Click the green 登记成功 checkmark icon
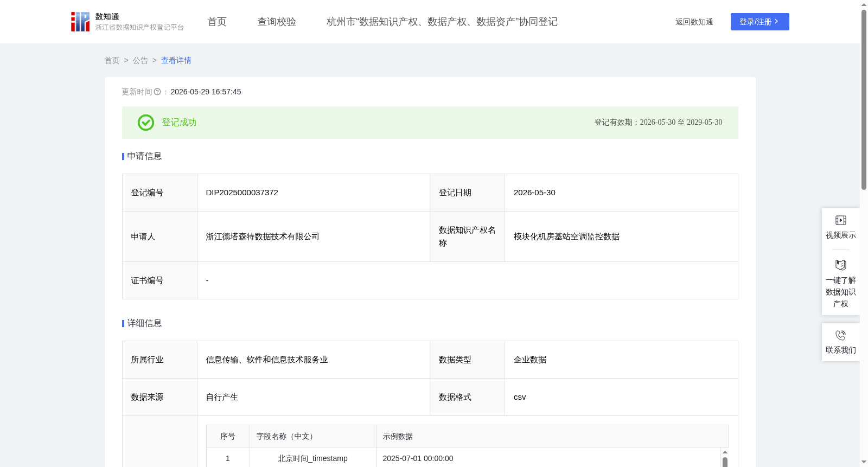 click(x=146, y=123)
